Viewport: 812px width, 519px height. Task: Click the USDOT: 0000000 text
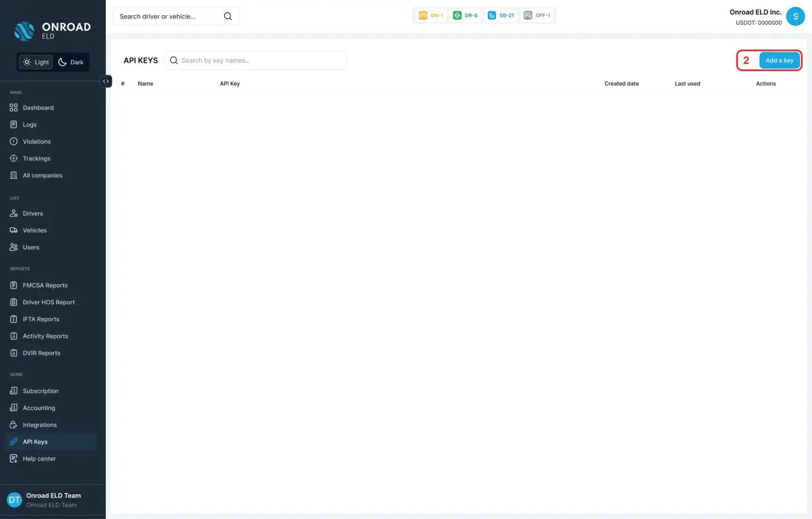pyautogui.click(x=759, y=23)
